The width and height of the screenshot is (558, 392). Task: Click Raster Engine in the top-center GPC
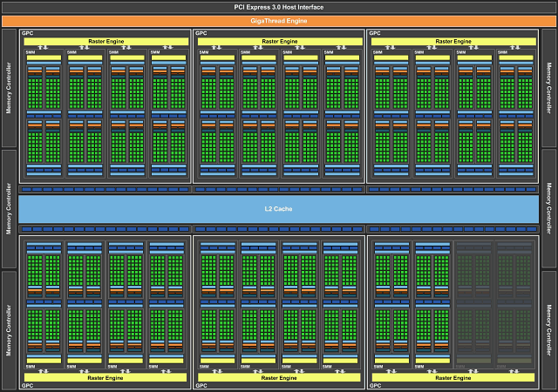pos(279,41)
